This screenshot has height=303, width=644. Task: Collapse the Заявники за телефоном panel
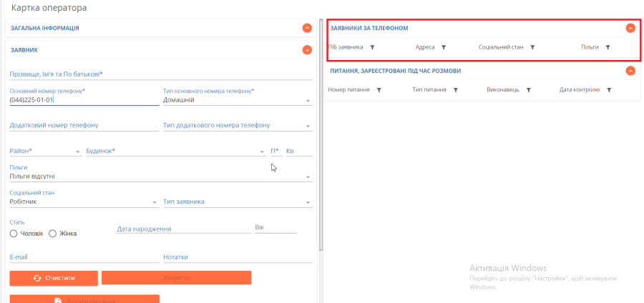click(x=630, y=28)
